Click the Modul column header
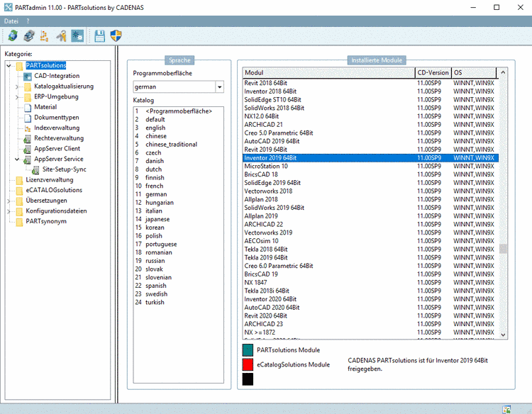This screenshot has height=414, width=532. click(x=328, y=72)
